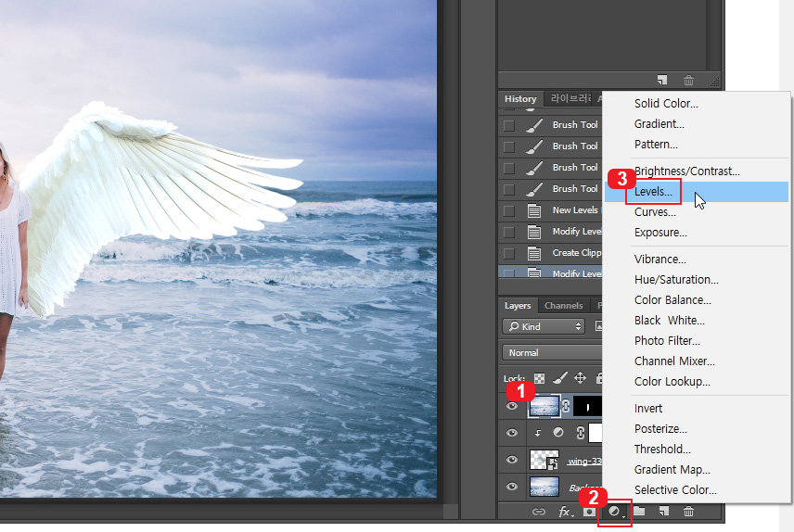This screenshot has height=532, width=794.
Task: Select the New Levels history state
Action: (551, 210)
